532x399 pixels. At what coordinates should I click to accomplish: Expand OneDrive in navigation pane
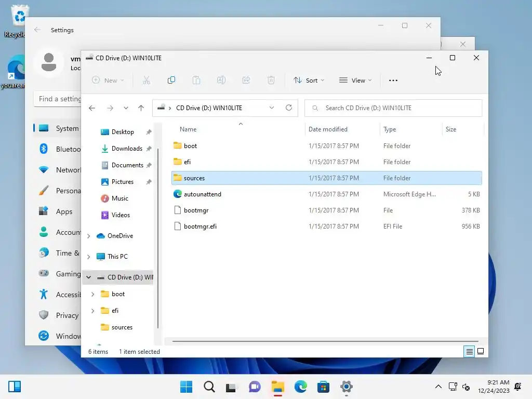pyautogui.click(x=88, y=236)
